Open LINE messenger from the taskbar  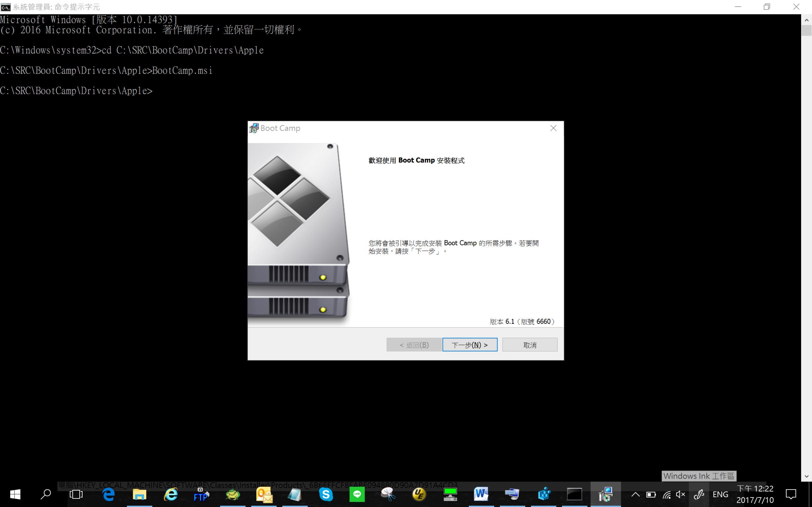tap(357, 494)
